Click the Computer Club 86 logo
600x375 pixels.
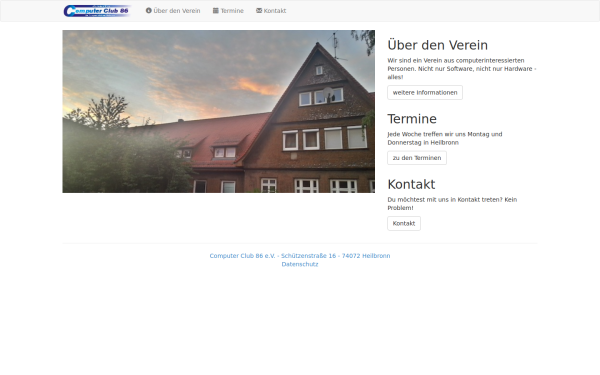(97, 11)
